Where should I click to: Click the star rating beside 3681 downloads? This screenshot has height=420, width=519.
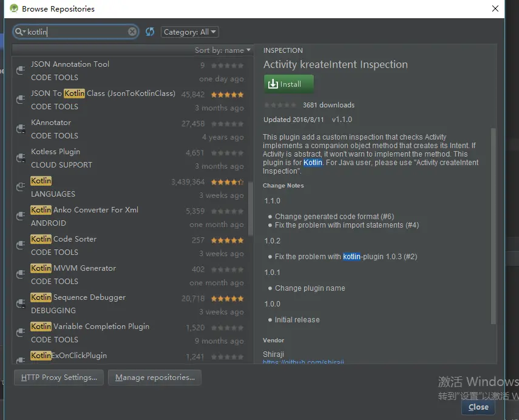click(280, 105)
